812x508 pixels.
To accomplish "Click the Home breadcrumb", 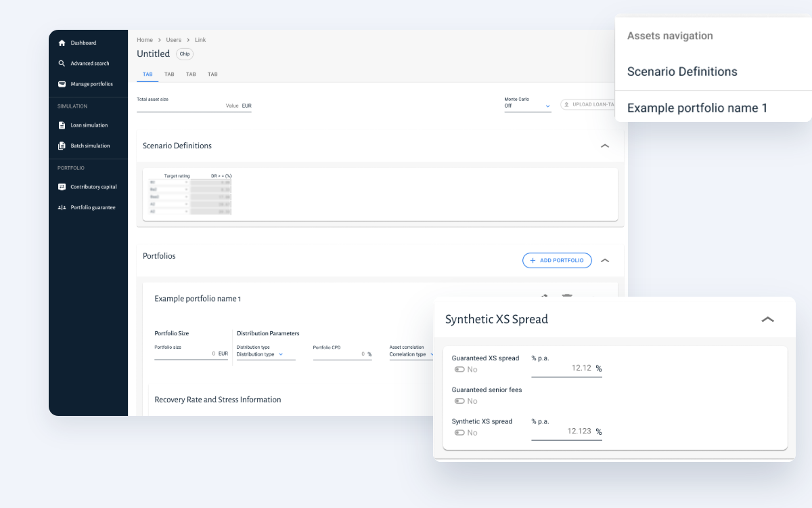I will pyautogui.click(x=145, y=40).
